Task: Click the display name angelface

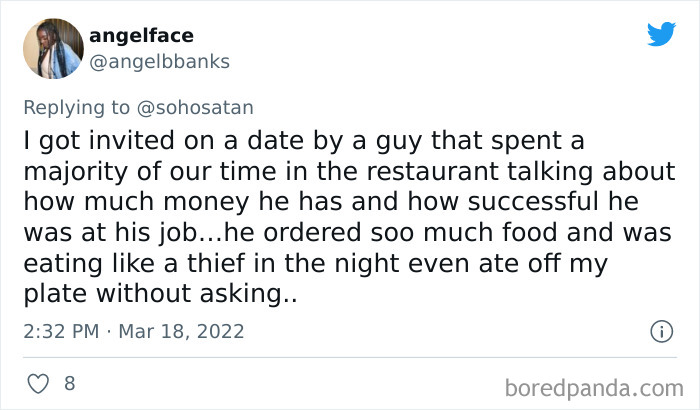Action: pyautogui.click(x=141, y=36)
